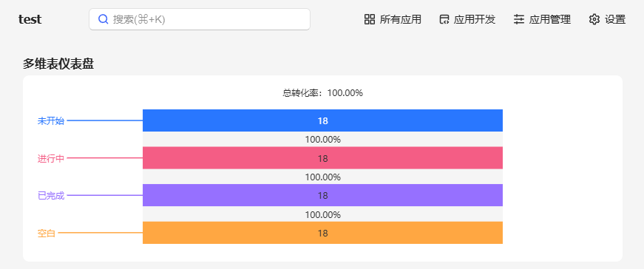This screenshot has width=644, height=269.
Task: Click the test app title
Action: point(30,19)
